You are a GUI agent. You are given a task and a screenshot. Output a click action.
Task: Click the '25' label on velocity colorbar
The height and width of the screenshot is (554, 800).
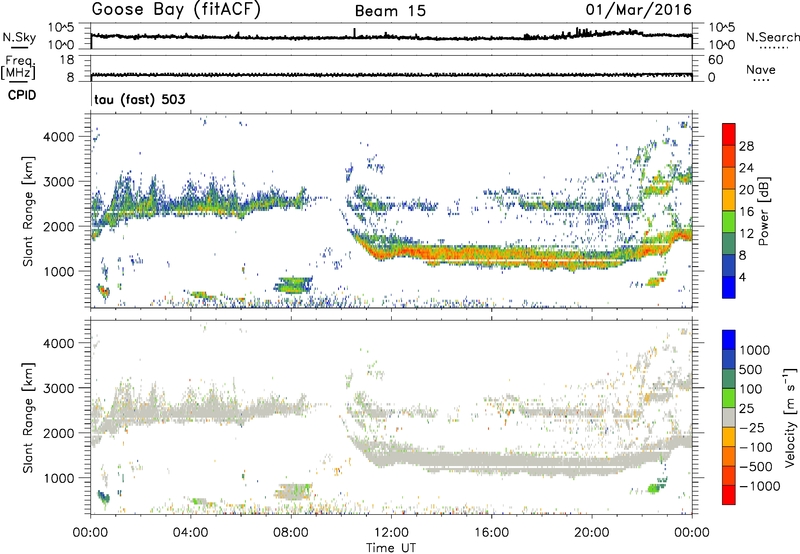748,409
